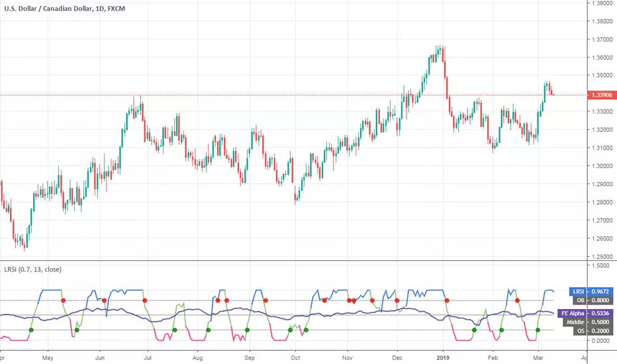The height and width of the screenshot is (364, 617).
Task: Click the green oversold dot at early March
Action: pos(538,330)
